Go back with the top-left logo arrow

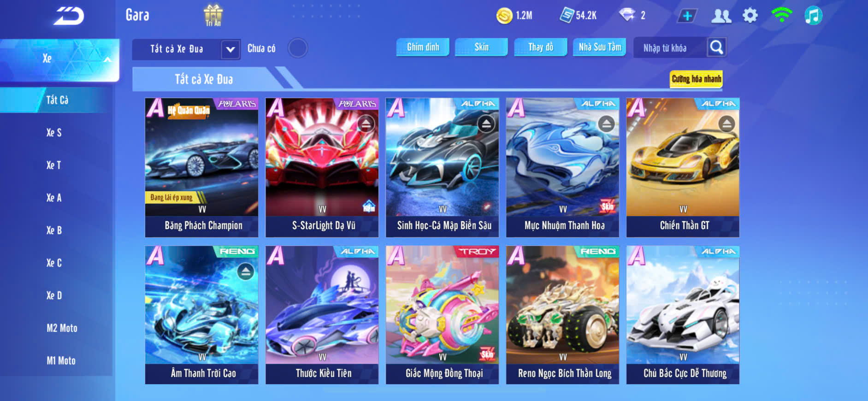[x=69, y=16]
